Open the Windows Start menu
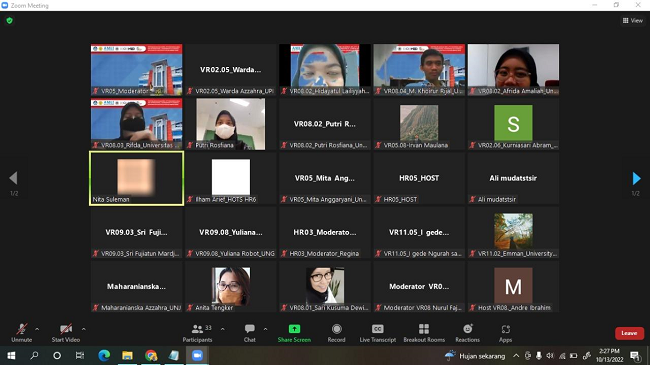This screenshot has height=365, width=650. point(11,355)
